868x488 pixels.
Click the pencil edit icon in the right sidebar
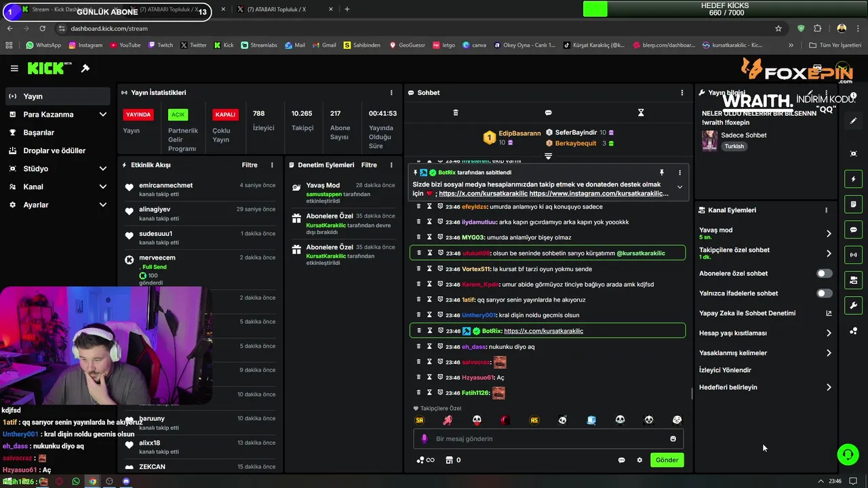[x=853, y=121]
